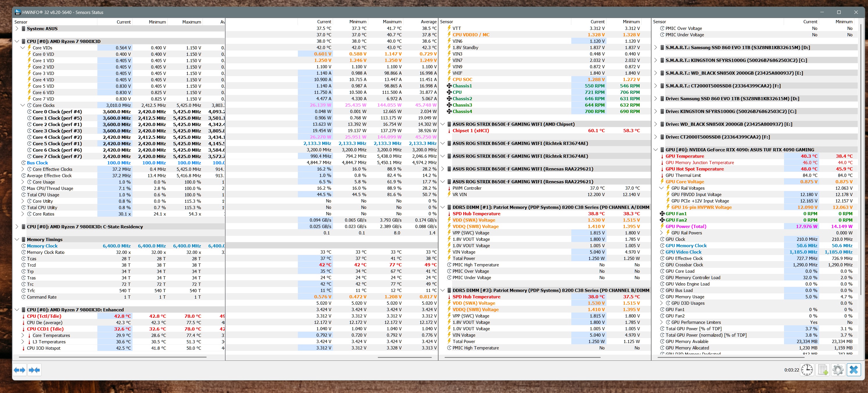
Task: Click the chip icon of GPU [#0] RTX 4090
Action: point(662,150)
